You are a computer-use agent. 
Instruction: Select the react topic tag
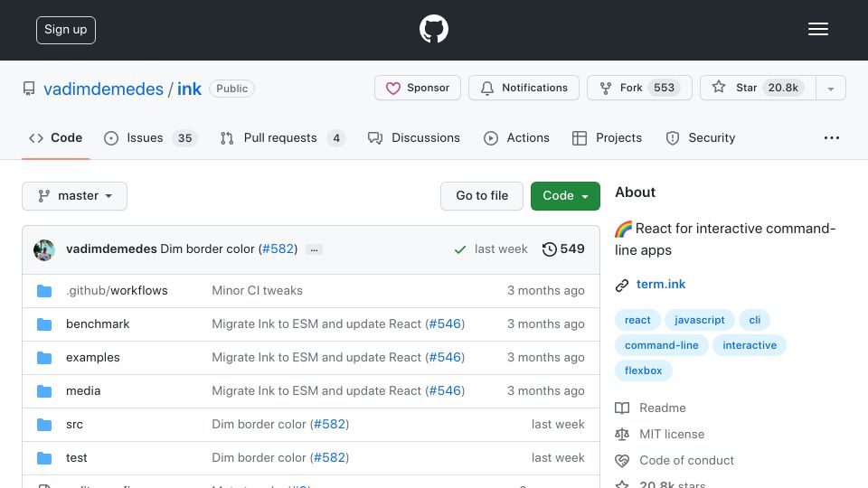point(637,320)
